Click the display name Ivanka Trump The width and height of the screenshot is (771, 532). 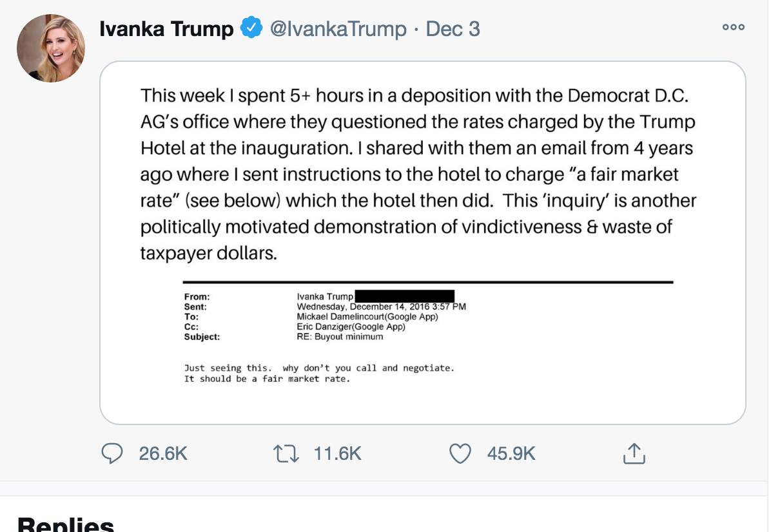[166, 29]
